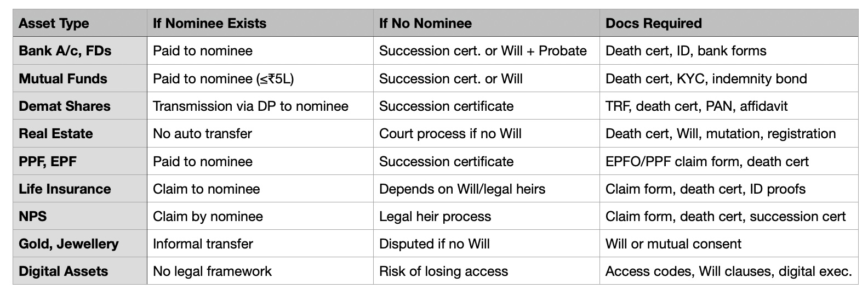Click the 'Court process if no Will' cell
Viewport: 868px width, 294px height.
click(x=487, y=133)
